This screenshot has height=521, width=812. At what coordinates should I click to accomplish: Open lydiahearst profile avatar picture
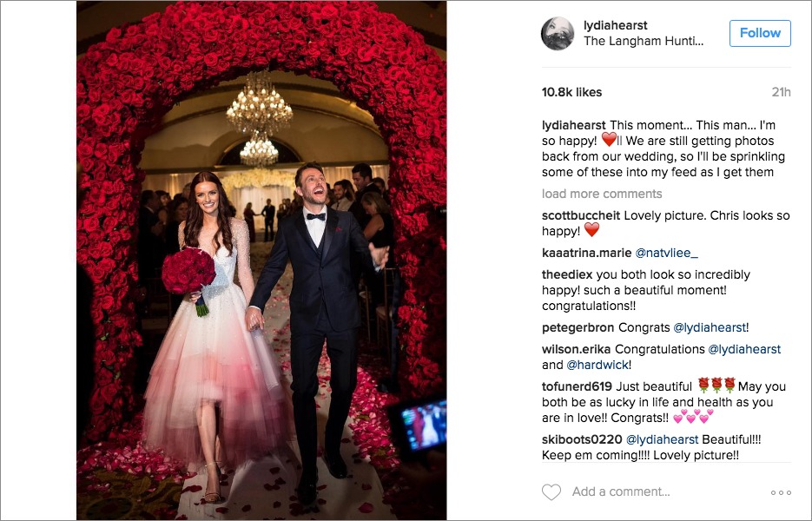558,34
